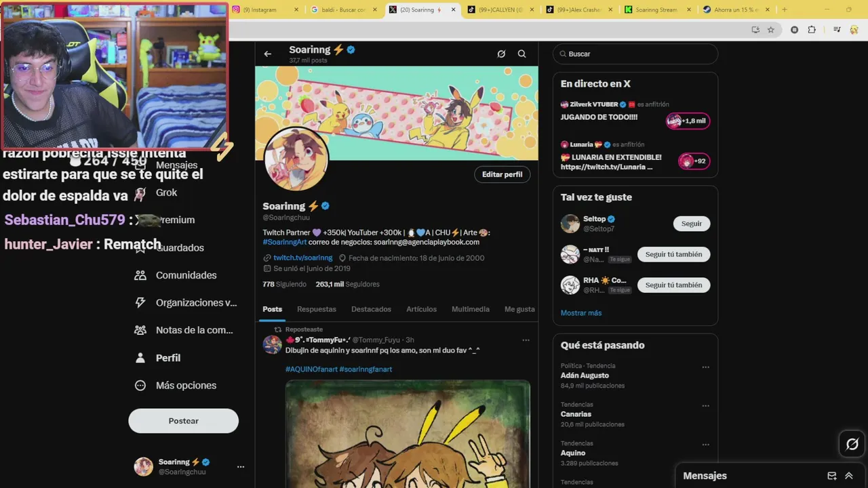This screenshot has width=868, height=488.
Task: Switch to the Respuestas tab
Action: click(x=317, y=309)
